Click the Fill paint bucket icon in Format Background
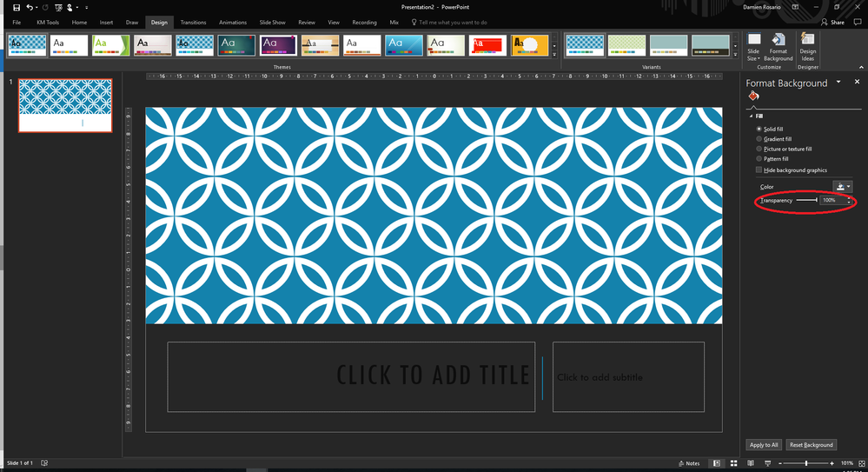This screenshot has width=868, height=472. (x=753, y=96)
